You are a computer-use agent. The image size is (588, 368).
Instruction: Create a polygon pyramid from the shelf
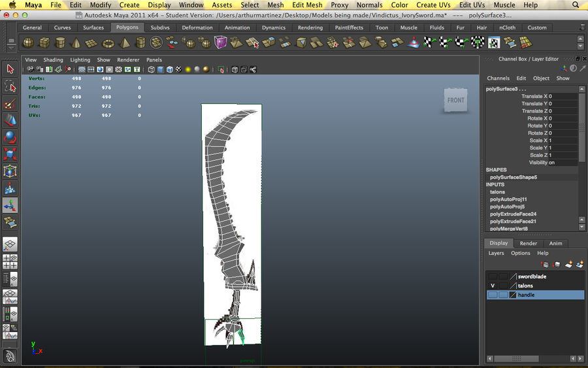click(x=125, y=42)
